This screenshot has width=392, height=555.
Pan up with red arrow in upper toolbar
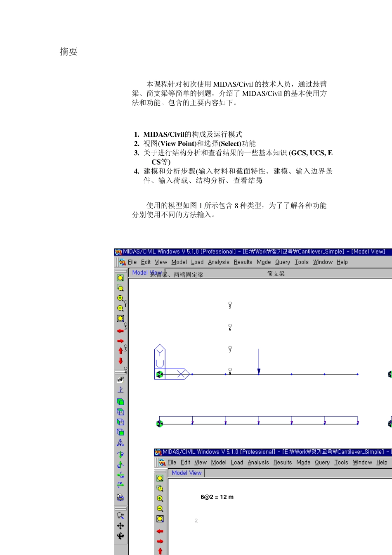(120, 351)
